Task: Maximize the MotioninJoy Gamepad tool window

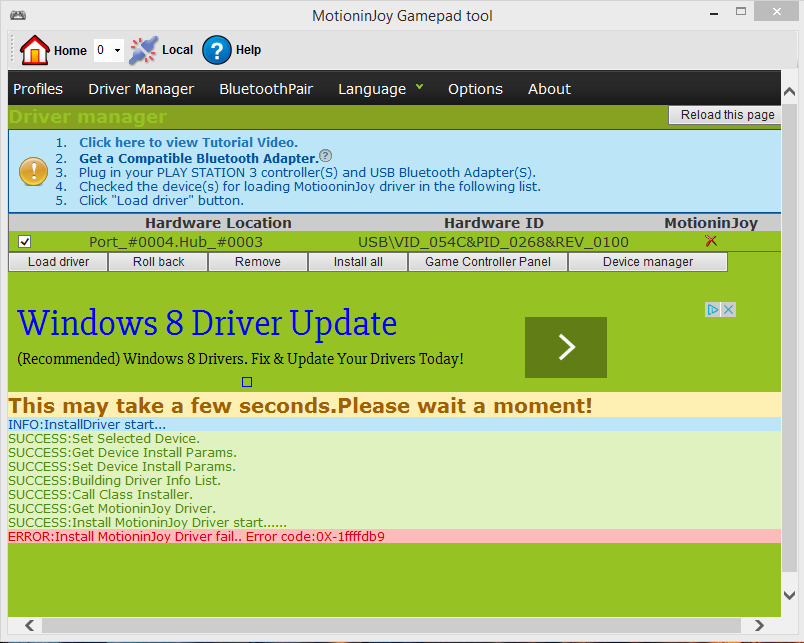Action: [741, 11]
